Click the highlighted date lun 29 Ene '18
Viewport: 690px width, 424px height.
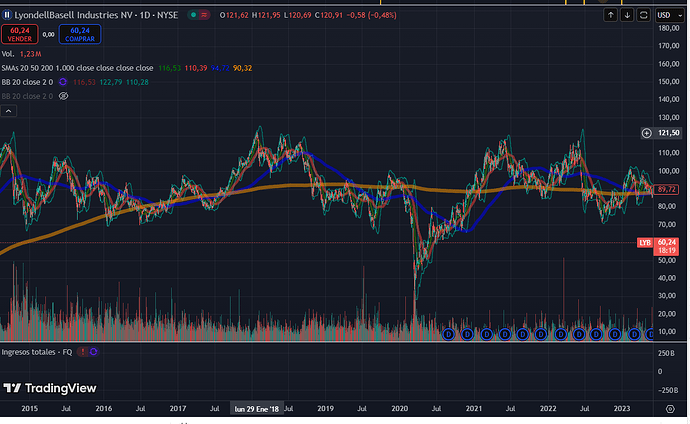(x=257, y=409)
